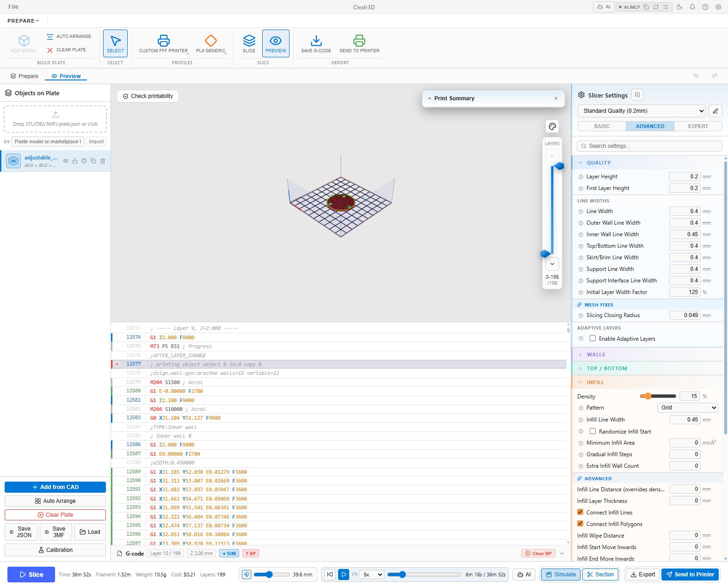Click the palette icon for the adjustable object
This screenshot has width=728, height=587.
84,161
